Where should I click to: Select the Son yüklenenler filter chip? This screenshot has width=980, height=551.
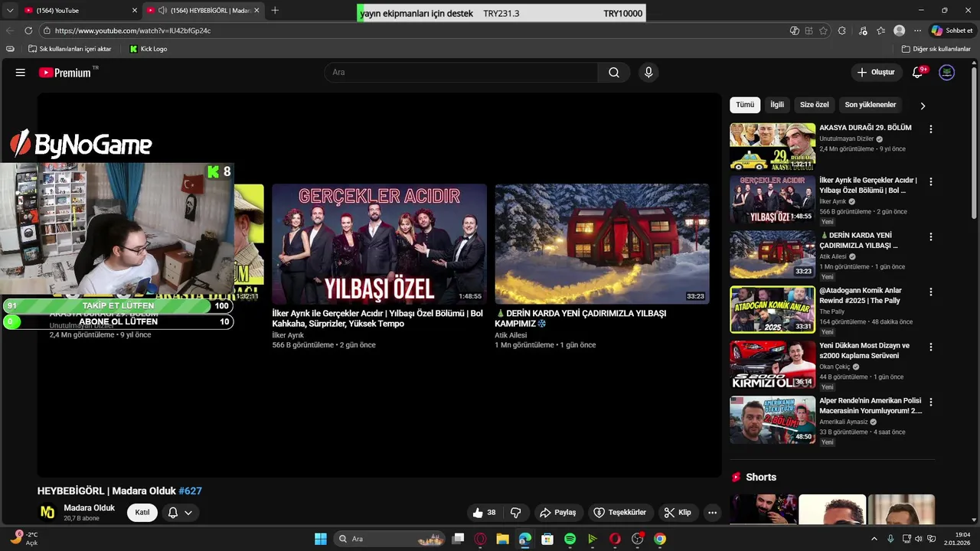coord(871,105)
